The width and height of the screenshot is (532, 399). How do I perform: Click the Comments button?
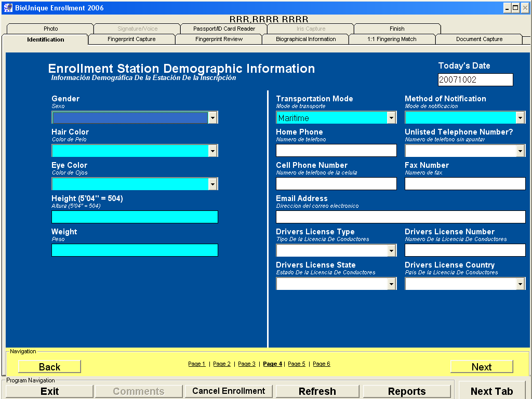(139, 392)
